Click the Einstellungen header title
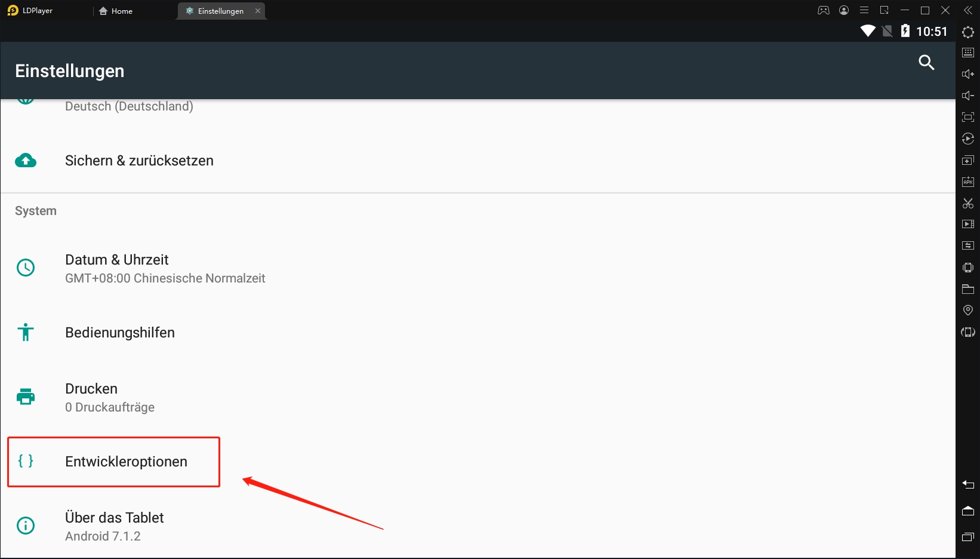 (70, 71)
